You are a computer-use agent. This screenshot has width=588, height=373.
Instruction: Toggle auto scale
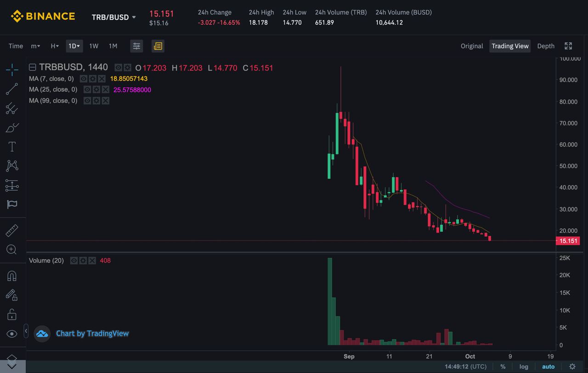point(548,367)
